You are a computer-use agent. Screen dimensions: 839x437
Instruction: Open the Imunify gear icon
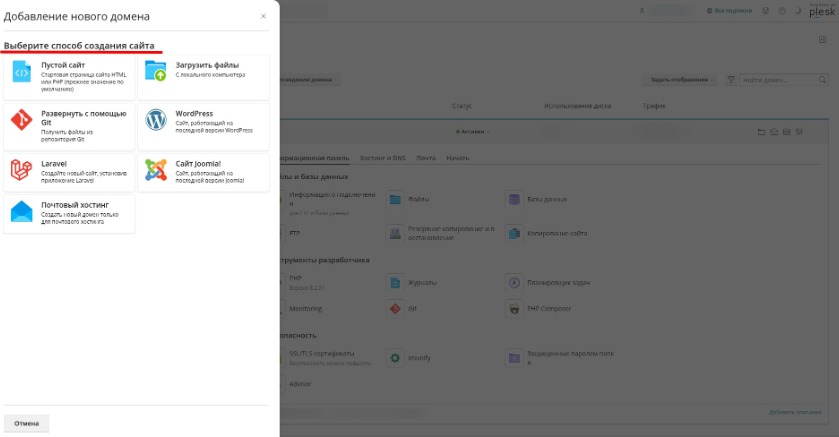pos(395,358)
